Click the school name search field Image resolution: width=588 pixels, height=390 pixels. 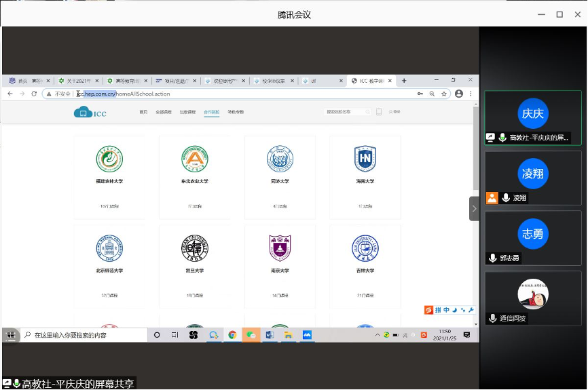(346, 112)
